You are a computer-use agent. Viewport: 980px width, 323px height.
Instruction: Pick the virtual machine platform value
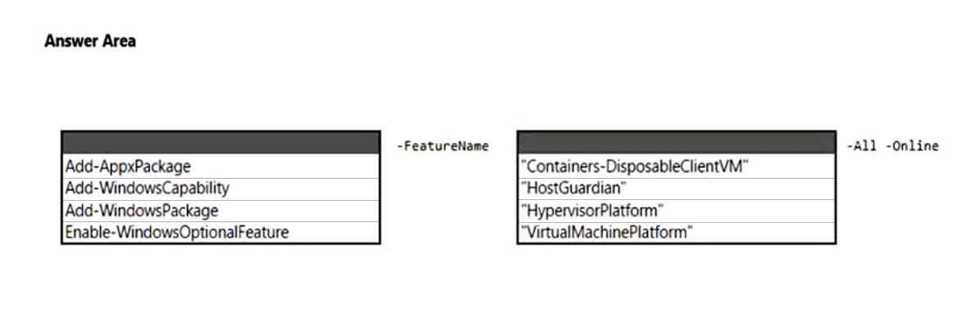click(677, 232)
